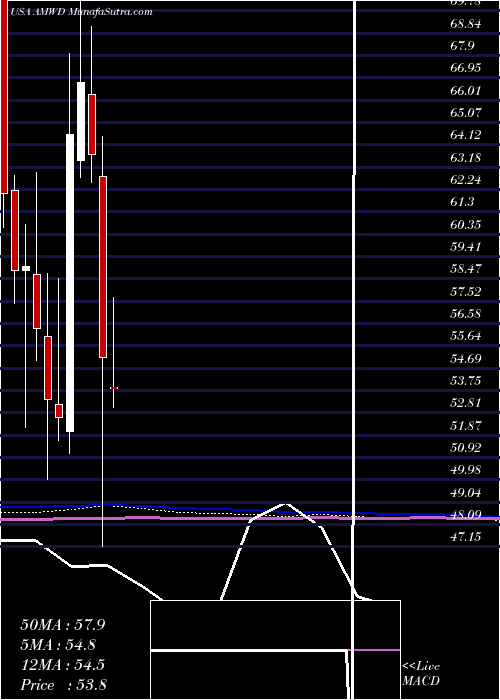500x700 pixels.
Task: Click the 54.69 price axis label
Action: 466,358
